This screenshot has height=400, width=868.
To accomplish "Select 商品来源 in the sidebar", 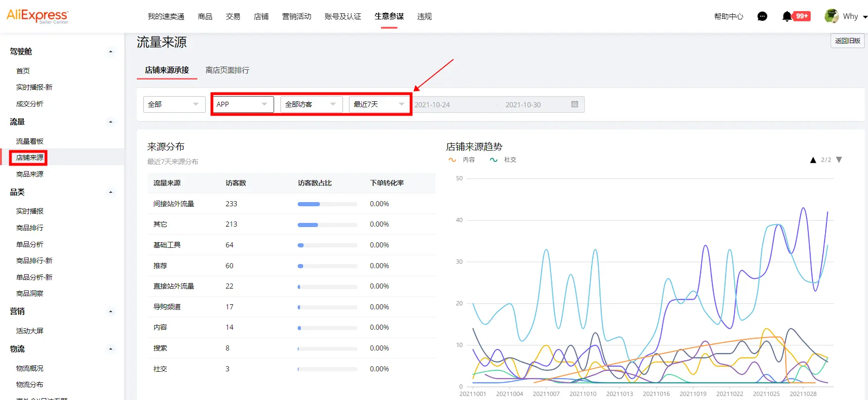I will pyautogui.click(x=30, y=174).
